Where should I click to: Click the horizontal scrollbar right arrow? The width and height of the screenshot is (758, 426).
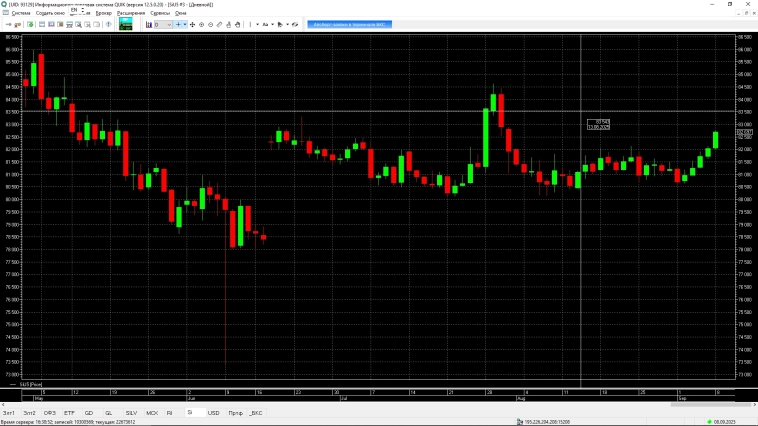(x=755, y=405)
